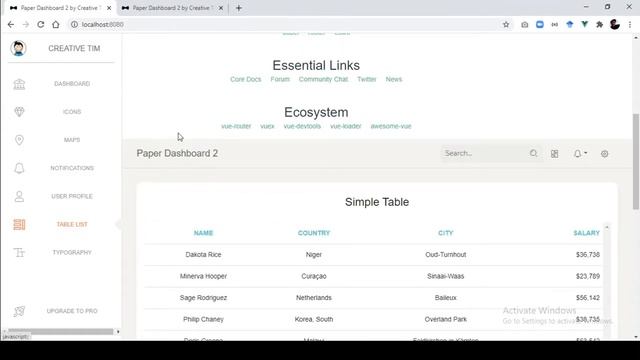Select the first Paper Dashboard tab
Screen dimensions: 640x360
click(60, 8)
